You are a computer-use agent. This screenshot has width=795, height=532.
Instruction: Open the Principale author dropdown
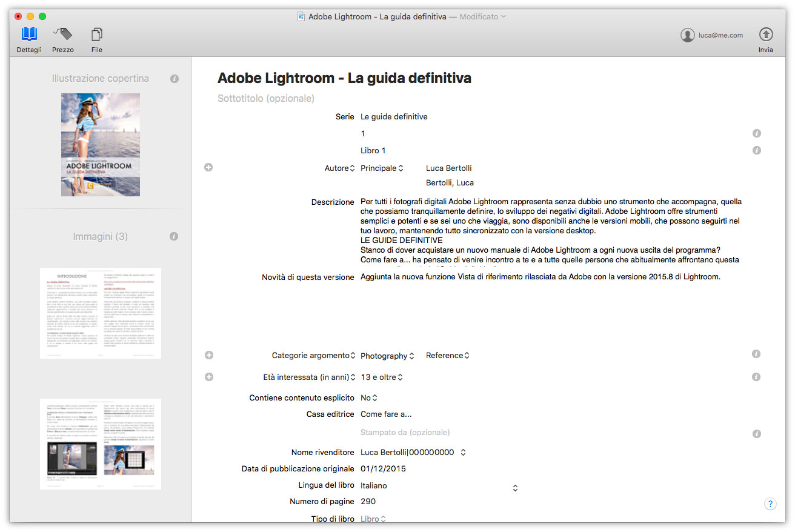(x=382, y=168)
